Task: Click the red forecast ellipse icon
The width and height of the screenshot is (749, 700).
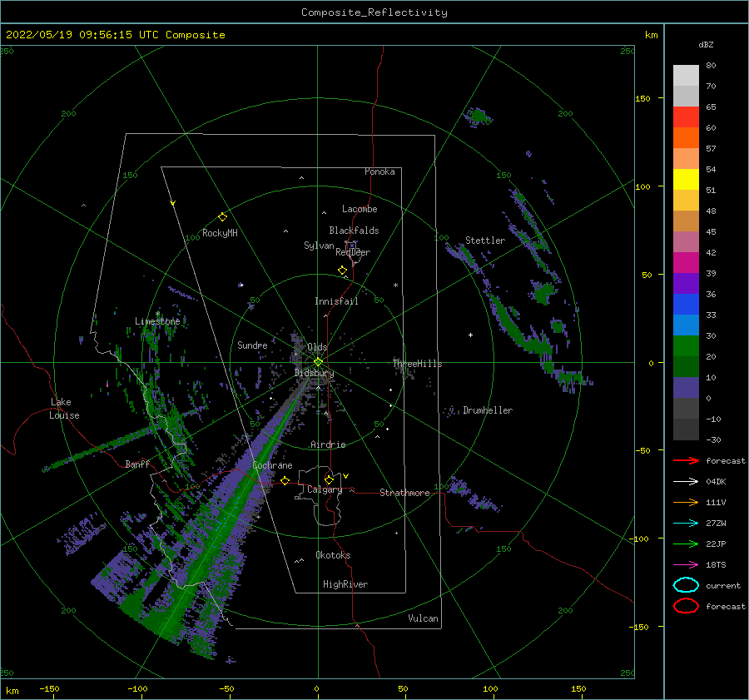Action: click(686, 606)
